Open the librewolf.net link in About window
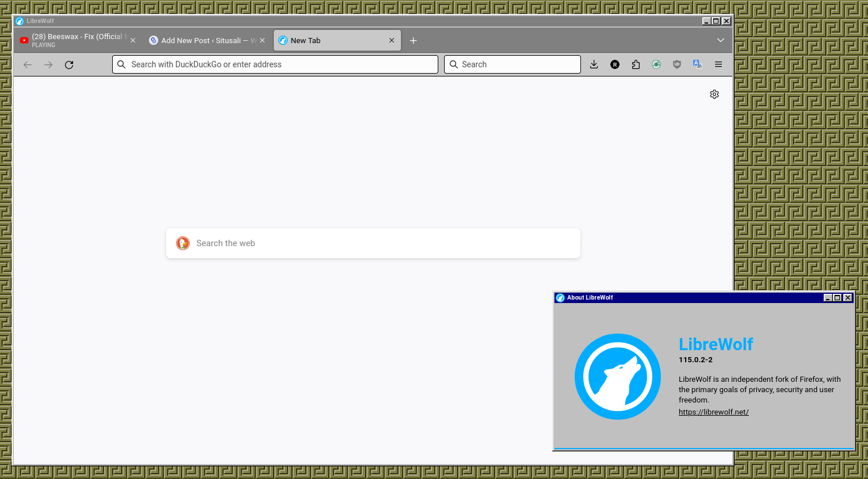This screenshot has height=479, width=868. coord(714,412)
